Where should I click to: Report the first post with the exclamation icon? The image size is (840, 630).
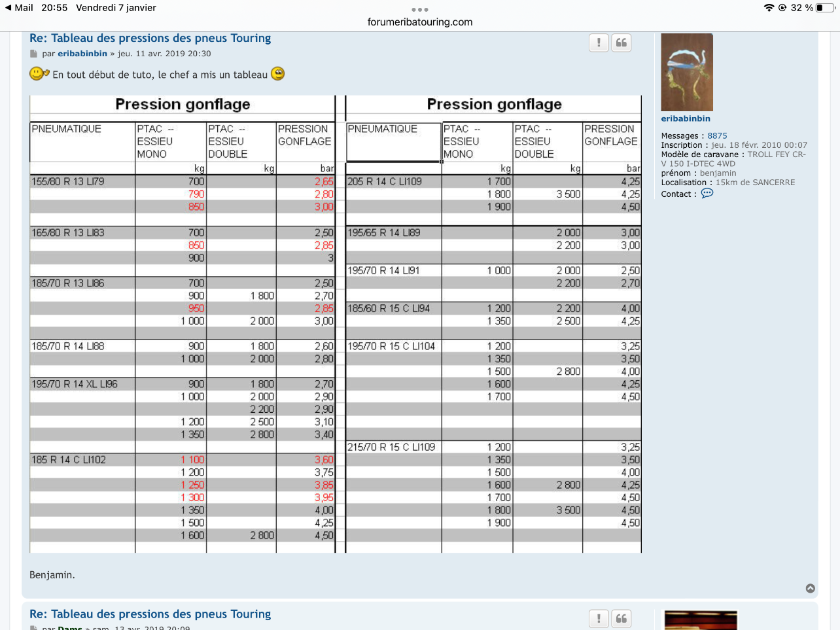(x=599, y=43)
